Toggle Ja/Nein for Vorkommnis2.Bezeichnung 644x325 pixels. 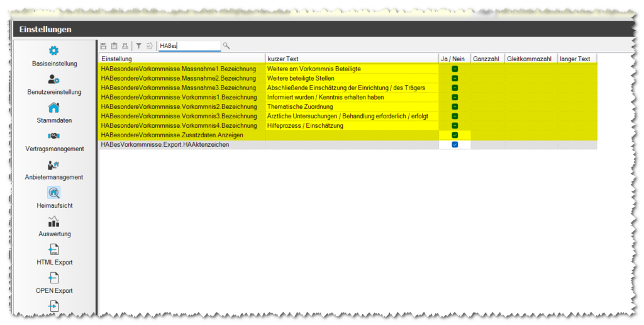455,106
